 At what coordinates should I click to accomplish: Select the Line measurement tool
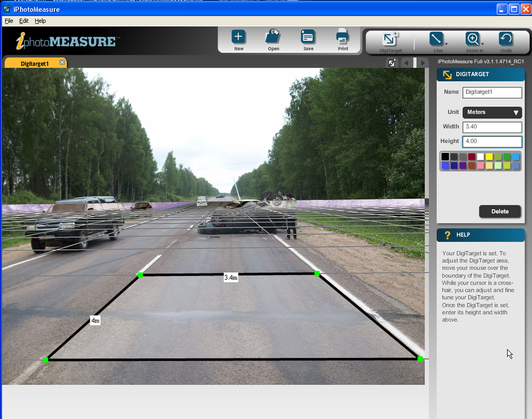pos(436,39)
